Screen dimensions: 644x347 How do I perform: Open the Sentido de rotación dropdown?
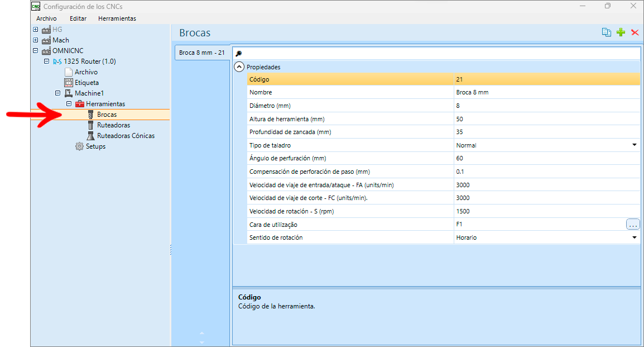click(x=634, y=237)
